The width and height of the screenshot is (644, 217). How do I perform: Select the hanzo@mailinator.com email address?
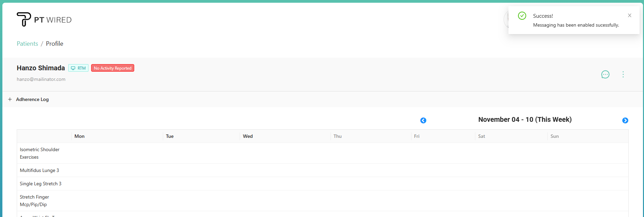coord(41,79)
